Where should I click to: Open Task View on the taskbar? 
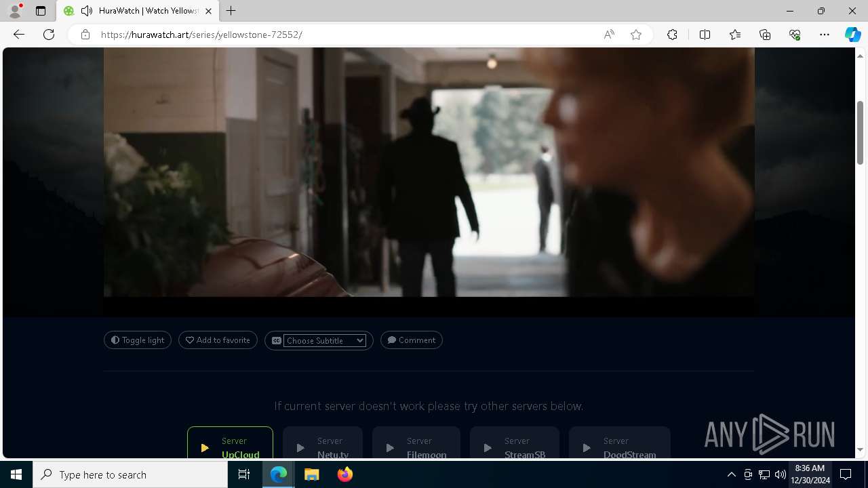point(244,474)
